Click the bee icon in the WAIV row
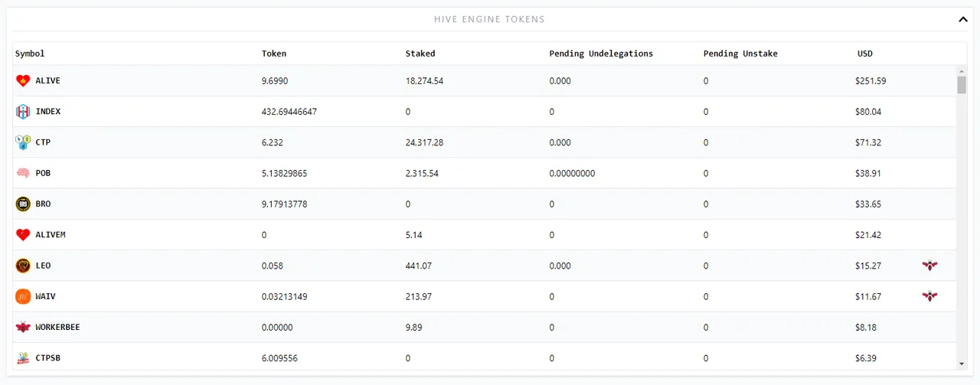980x385 pixels. click(x=929, y=296)
